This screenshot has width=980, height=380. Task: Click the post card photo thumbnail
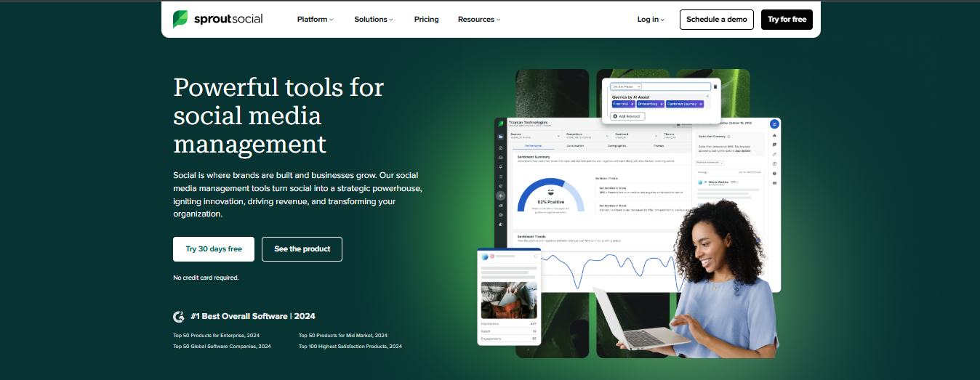(x=509, y=301)
